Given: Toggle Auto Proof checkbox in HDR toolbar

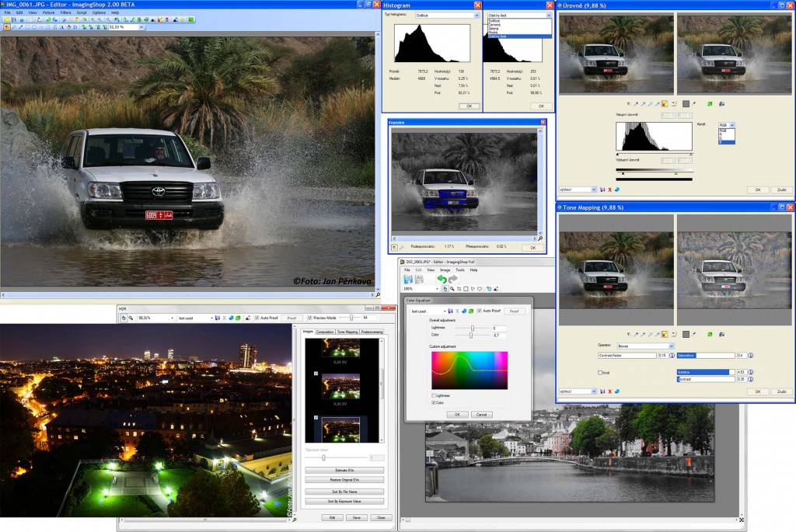Looking at the screenshot, I should [257, 318].
